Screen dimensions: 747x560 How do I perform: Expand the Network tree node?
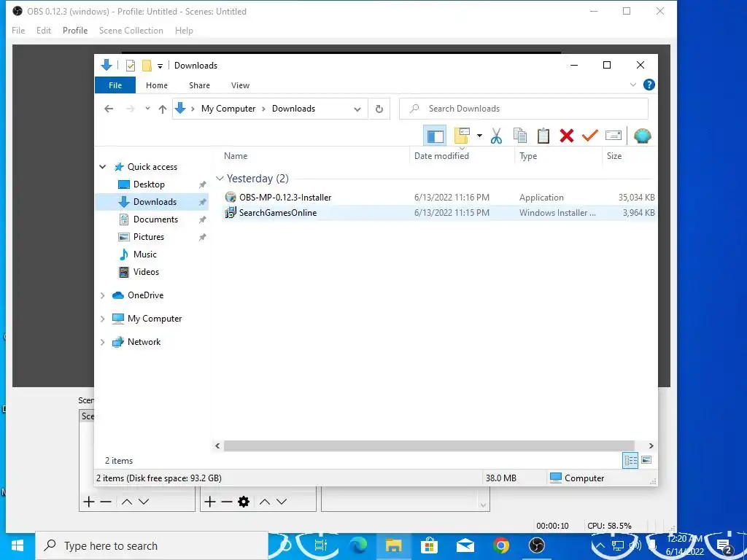pyautogui.click(x=102, y=342)
